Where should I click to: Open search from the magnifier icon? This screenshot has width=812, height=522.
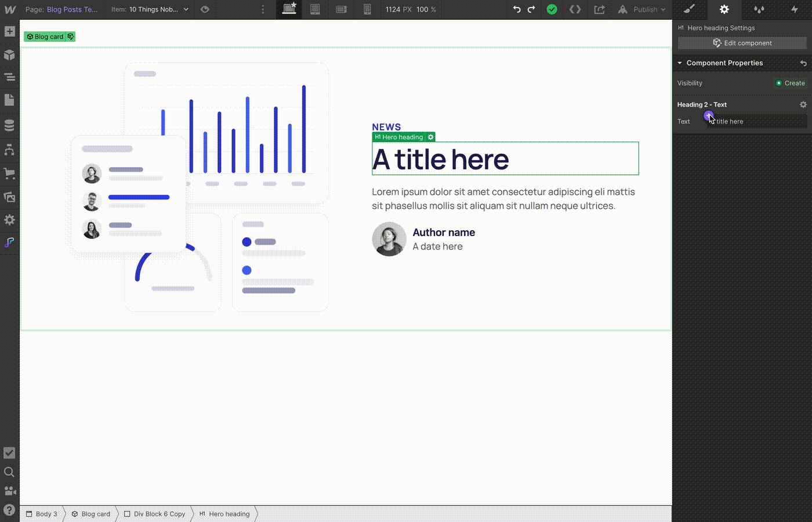[x=9, y=472]
